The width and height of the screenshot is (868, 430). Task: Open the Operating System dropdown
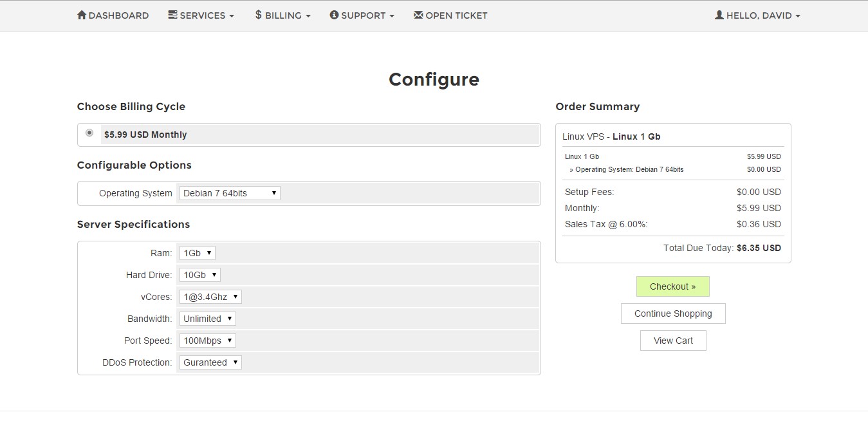230,193
